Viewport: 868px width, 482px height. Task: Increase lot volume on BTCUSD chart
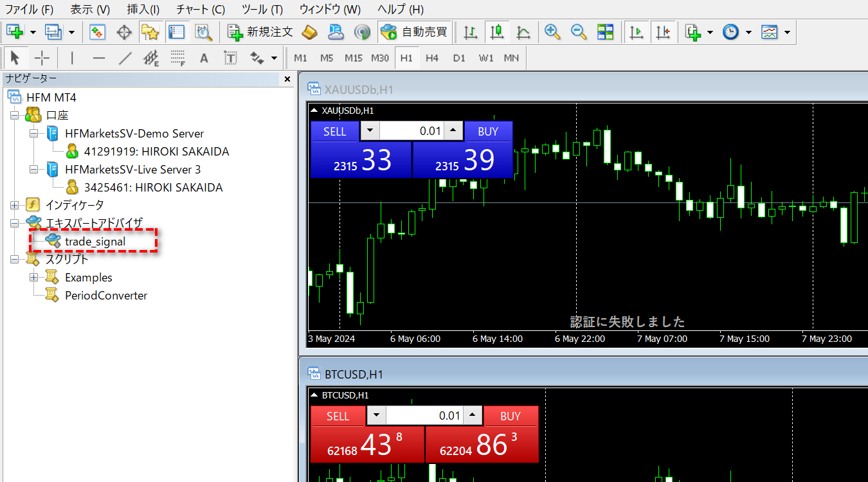(473, 416)
